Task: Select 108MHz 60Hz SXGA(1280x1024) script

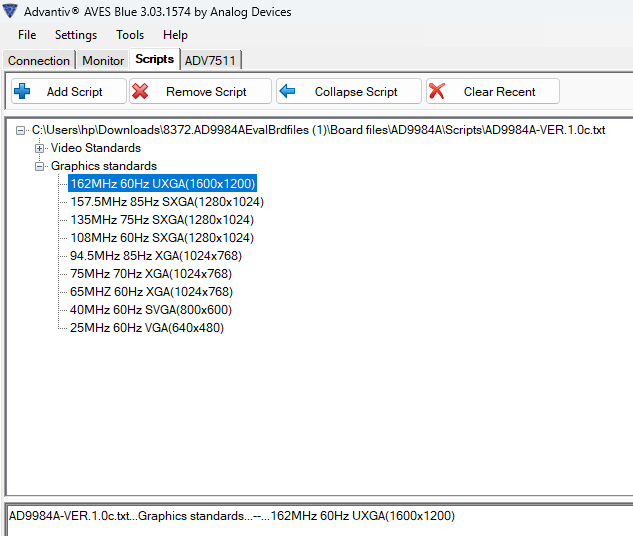Action: [162, 238]
